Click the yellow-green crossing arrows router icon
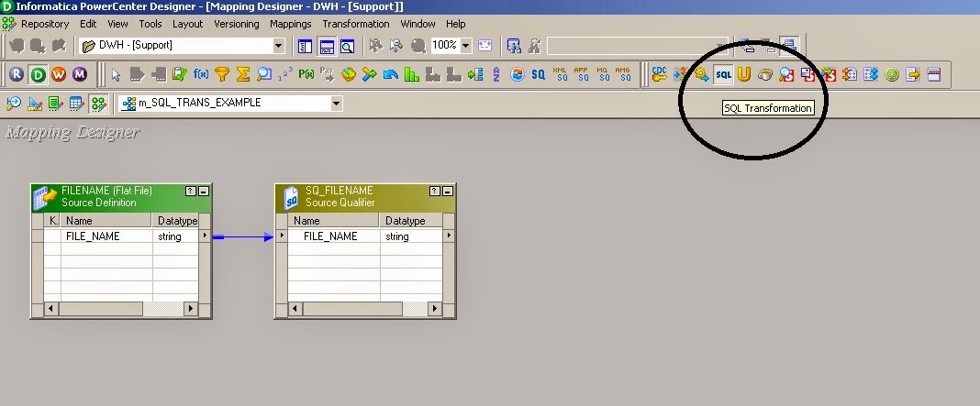980x406 pixels. pos(370,74)
